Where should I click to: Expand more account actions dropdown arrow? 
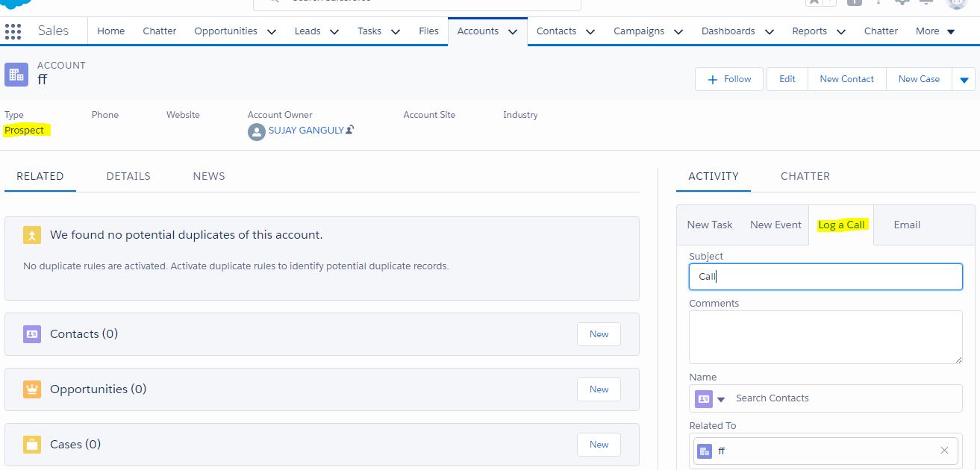(x=964, y=80)
